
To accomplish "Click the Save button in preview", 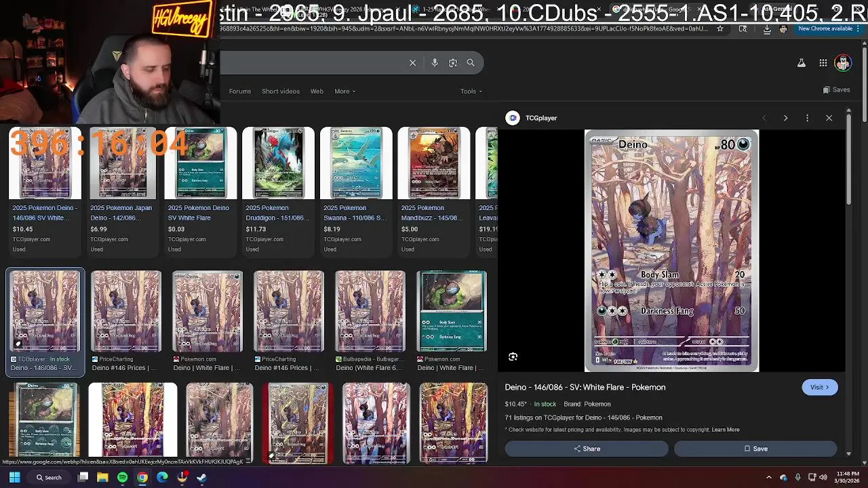I will [755, 449].
